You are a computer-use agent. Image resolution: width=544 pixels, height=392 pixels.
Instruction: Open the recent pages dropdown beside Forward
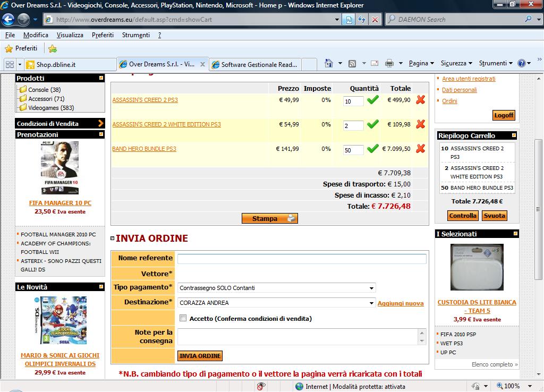(x=35, y=20)
